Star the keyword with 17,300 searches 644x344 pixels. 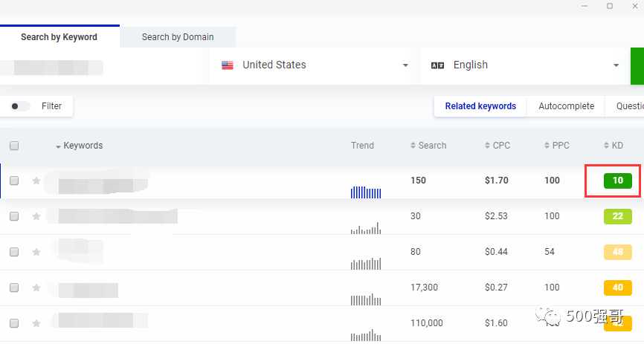(x=36, y=287)
